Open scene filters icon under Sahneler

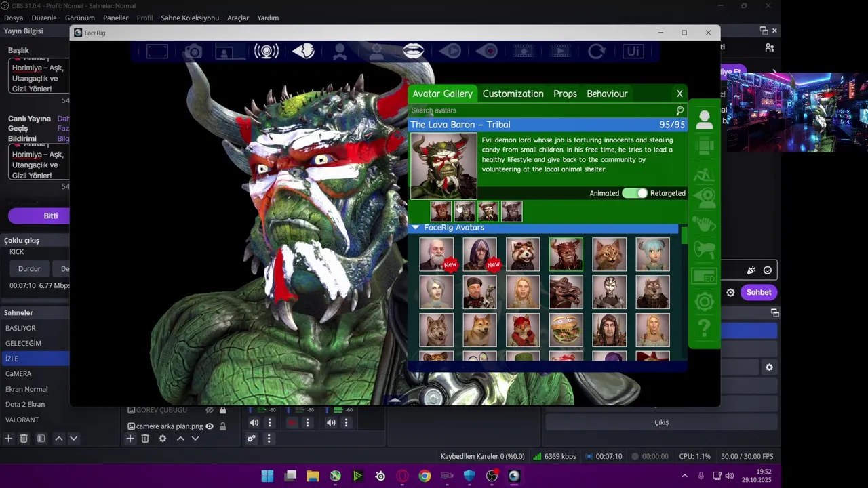pyautogui.click(x=41, y=439)
